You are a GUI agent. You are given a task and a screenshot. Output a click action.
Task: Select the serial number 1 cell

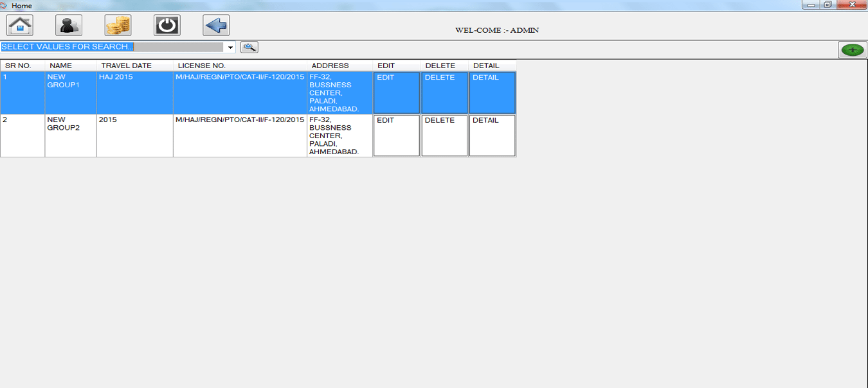tap(23, 93)
